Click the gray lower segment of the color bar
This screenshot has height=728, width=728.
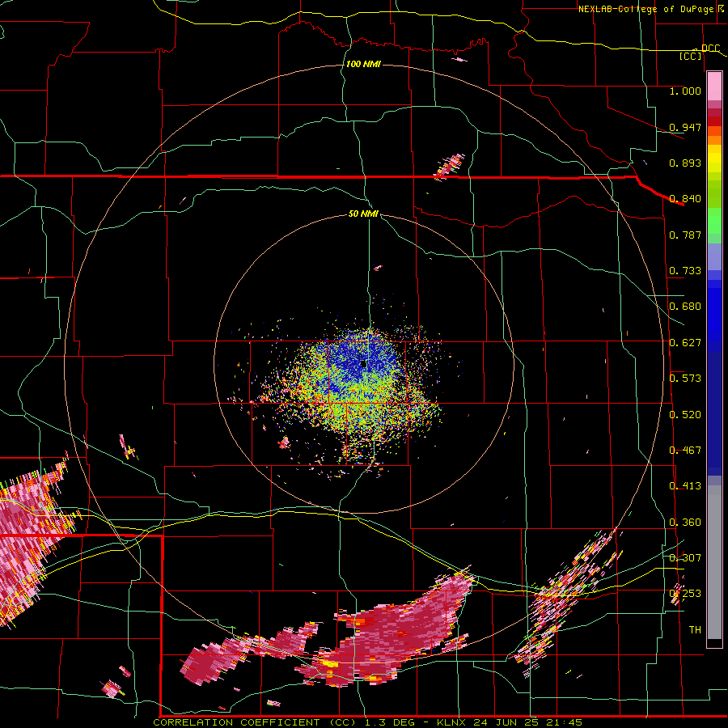[714, 562]
